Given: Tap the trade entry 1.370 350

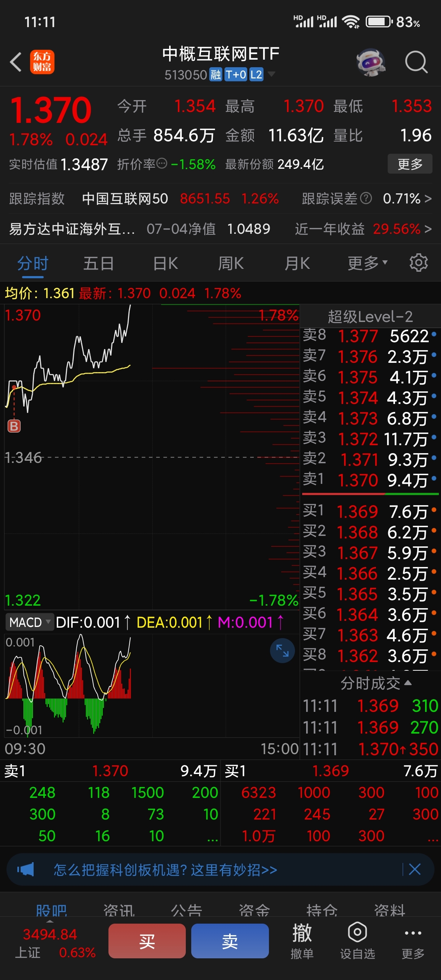Looking at the screenshot, I should pyautogui.click(x=370, y=749).
